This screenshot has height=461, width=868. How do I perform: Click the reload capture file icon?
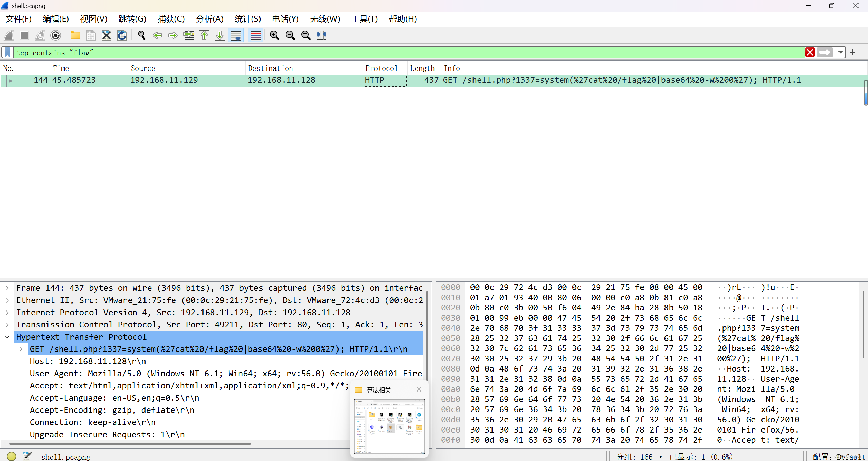click(122, 35)
